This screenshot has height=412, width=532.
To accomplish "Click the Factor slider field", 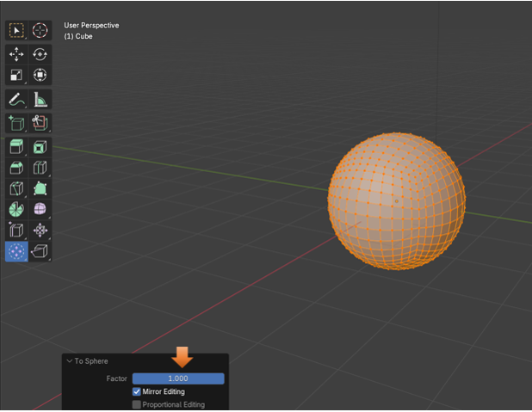I will pos(178,378).
